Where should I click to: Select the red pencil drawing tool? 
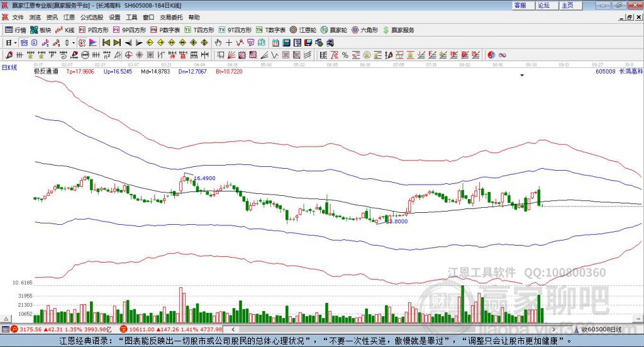coord(9,55)
